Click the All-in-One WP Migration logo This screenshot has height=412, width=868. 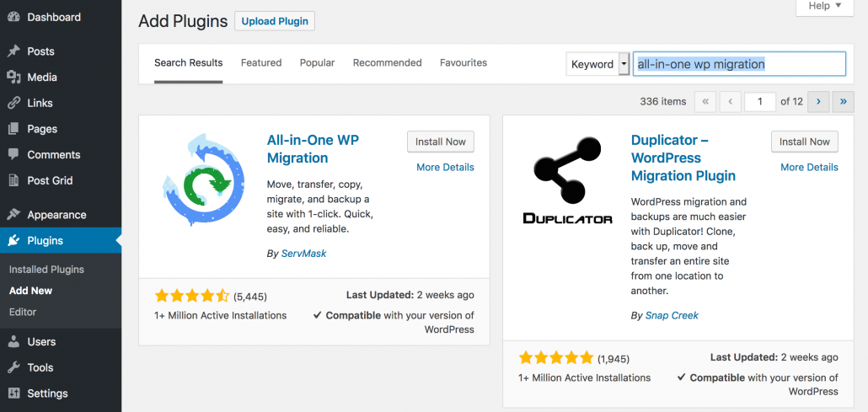(x=204, y=179)
